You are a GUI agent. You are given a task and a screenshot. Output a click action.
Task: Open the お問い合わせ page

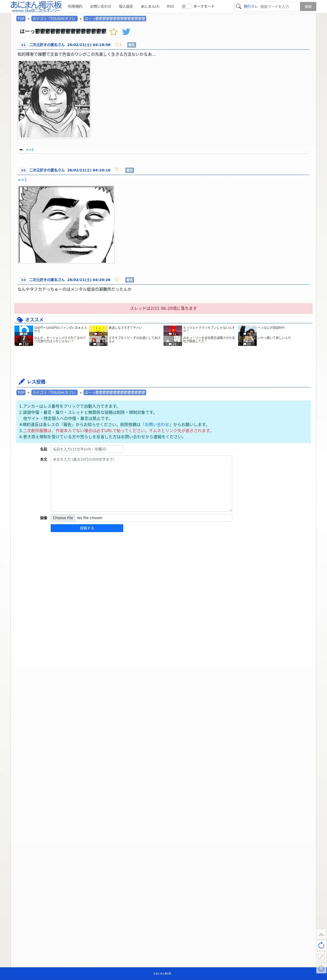click(101, 6)
